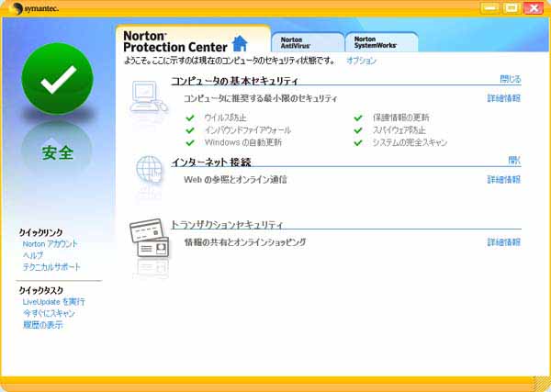Image resolution: width=551 pixels, height=392 pixels.
Task: Click the large green checkmark status icon
Action: [x=58, y=78]
